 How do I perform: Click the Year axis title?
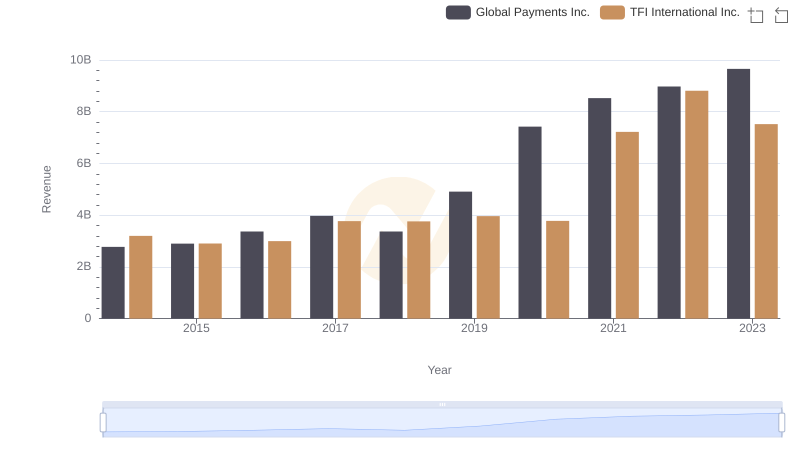439,370
